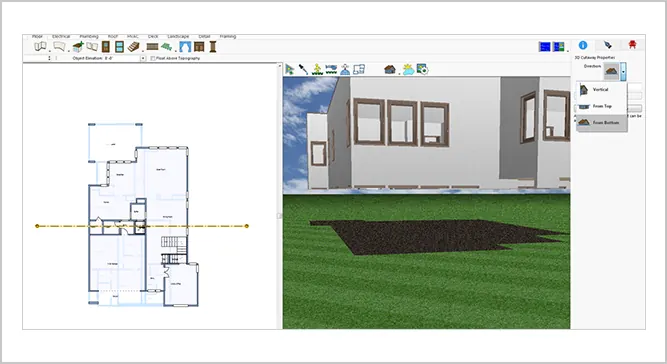667x364 pixels.
Task: Select the straight Wall tool icon
Action: [x=40, y=46]
